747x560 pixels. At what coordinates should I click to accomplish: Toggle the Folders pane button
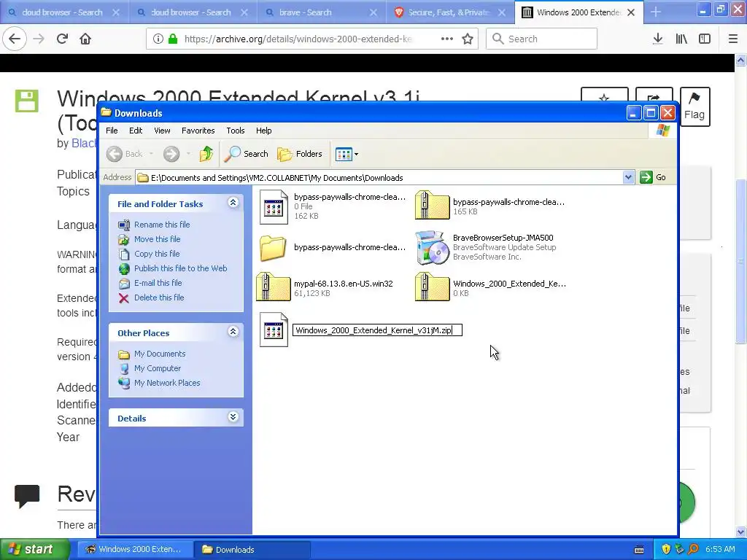pyautogui.click(x=300, y=154)
